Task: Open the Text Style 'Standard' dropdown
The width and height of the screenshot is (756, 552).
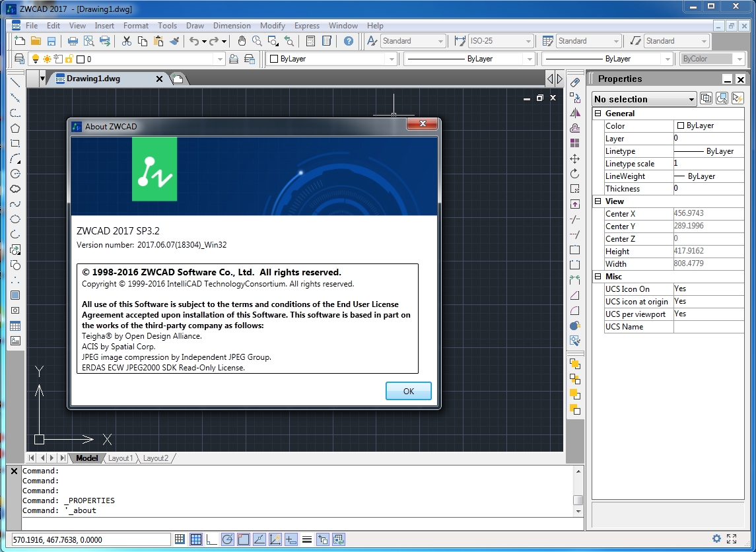Action: [413, 41]
